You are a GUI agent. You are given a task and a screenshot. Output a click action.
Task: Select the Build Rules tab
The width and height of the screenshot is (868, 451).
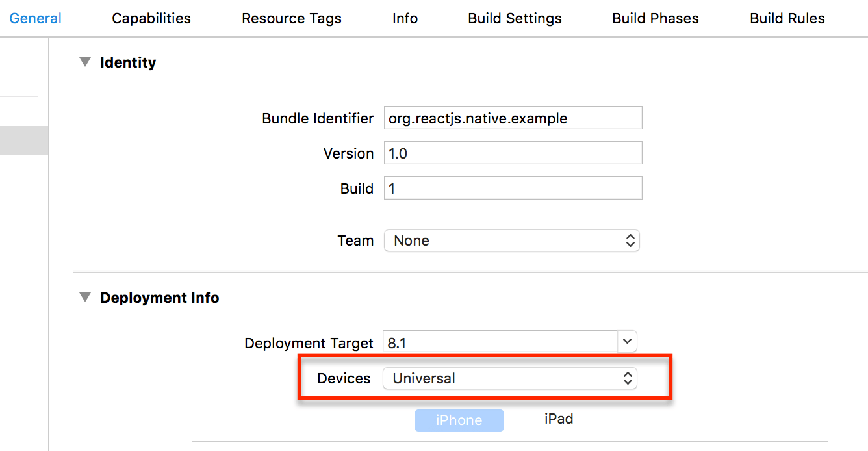[x=787, y=18]
